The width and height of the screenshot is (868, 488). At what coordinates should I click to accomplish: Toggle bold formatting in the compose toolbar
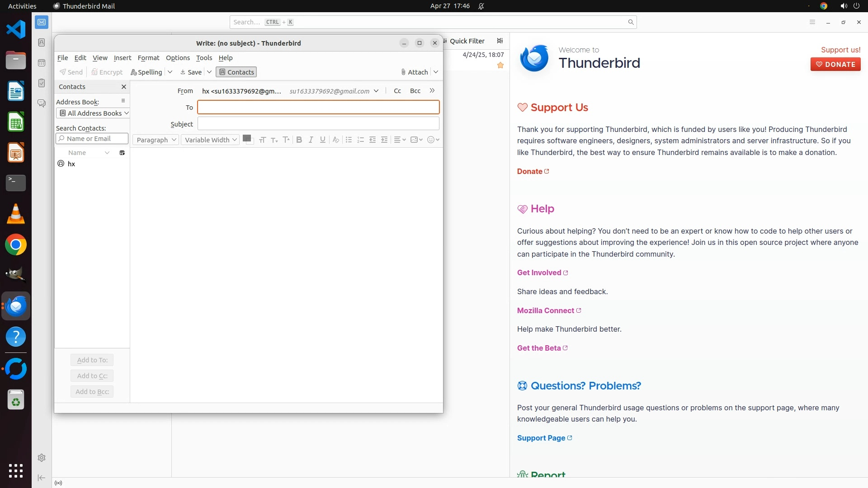click(299, 140)
